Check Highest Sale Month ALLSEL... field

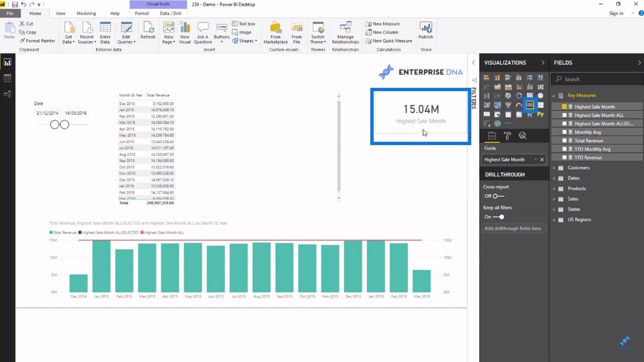[x=564, y=124]
